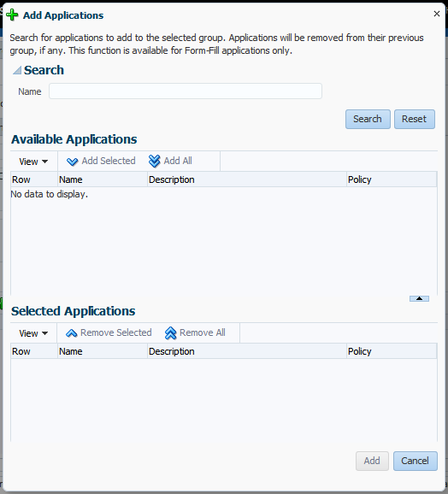Sort by Name column in Available Applications
This screenshot has height=494, width=448.
[x=103, y=179]
